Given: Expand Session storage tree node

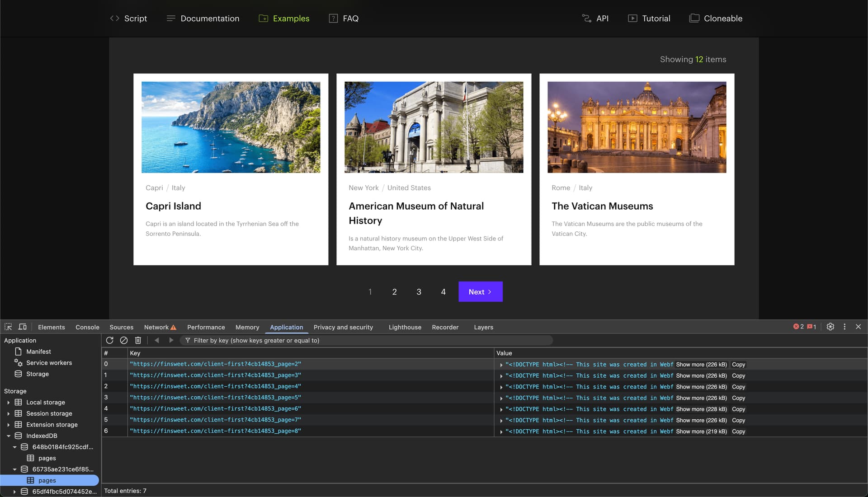Looking at the screenshot, I should tap(8, 413).
